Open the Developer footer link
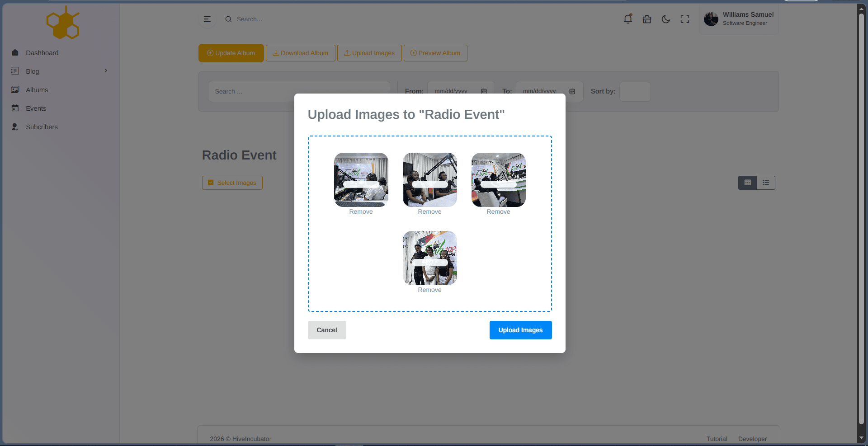The image size is (868, 446). [752, 439]
